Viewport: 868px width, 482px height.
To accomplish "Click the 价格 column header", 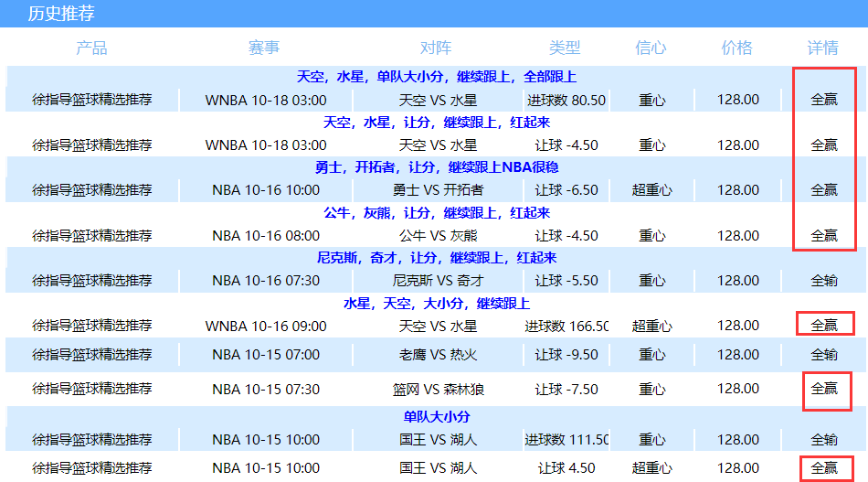I will pyautogui.click(x=736, y=48).
